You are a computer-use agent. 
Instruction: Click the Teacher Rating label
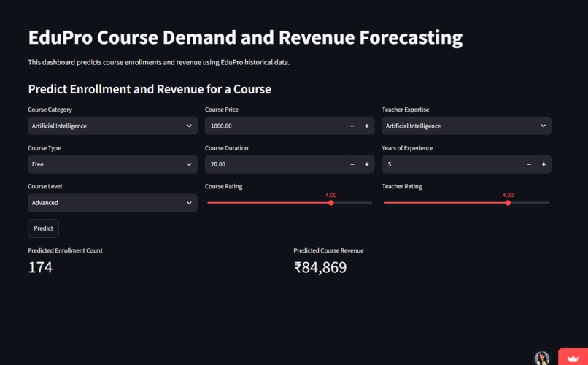pyautogui.click(x=402, y=186)
